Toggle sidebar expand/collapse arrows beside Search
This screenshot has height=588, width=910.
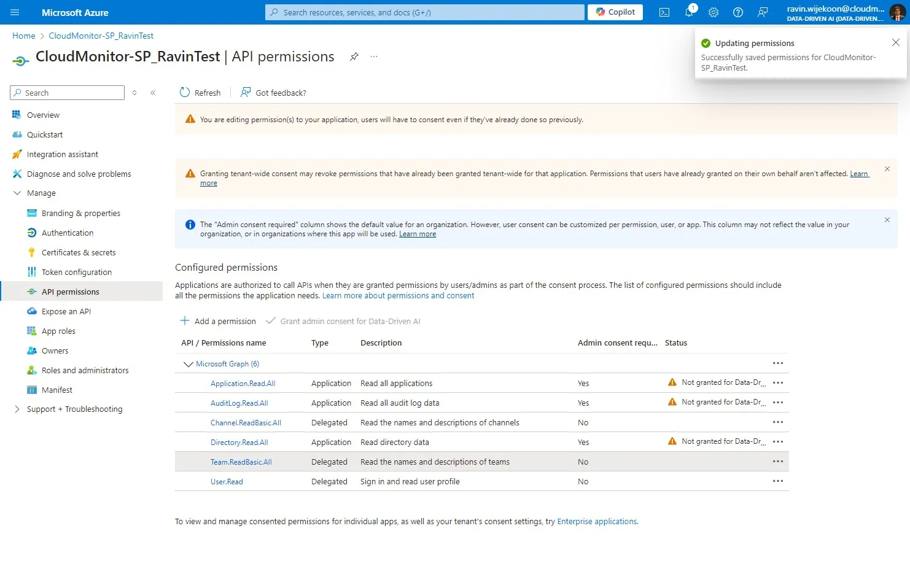pyautogui.click(x=134, y=93)
